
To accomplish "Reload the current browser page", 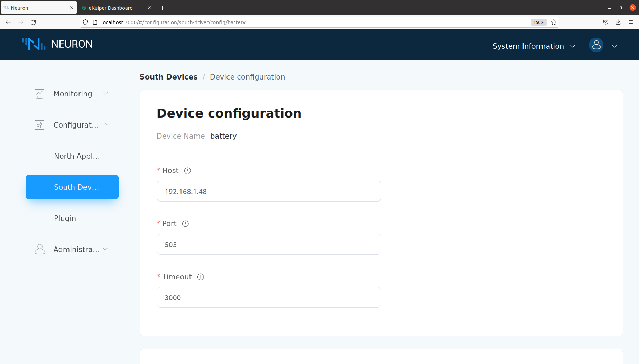I will click(x=33, y=22).
